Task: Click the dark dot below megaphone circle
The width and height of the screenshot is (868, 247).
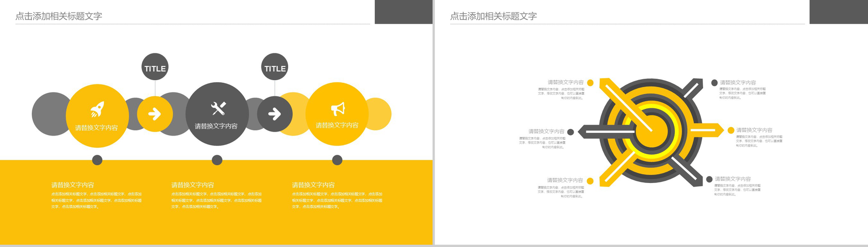Action: click(338, 160)
